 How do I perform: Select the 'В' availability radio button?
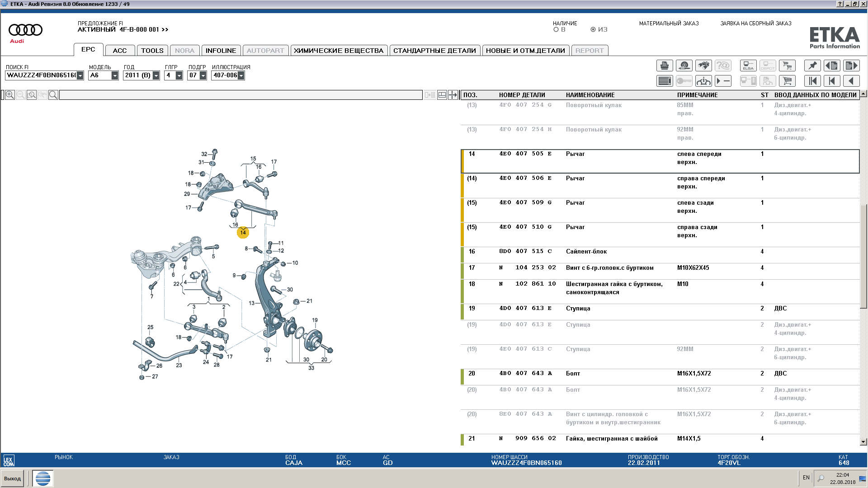(556, 29)
